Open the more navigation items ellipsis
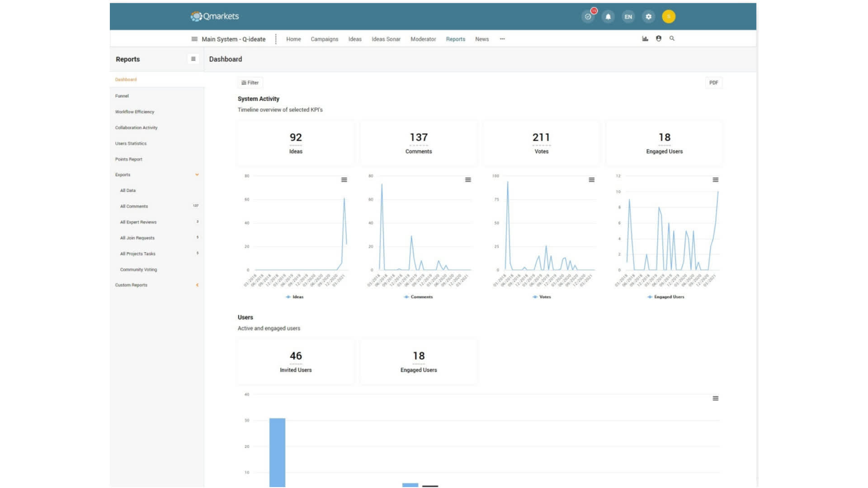 coord(502,39)
